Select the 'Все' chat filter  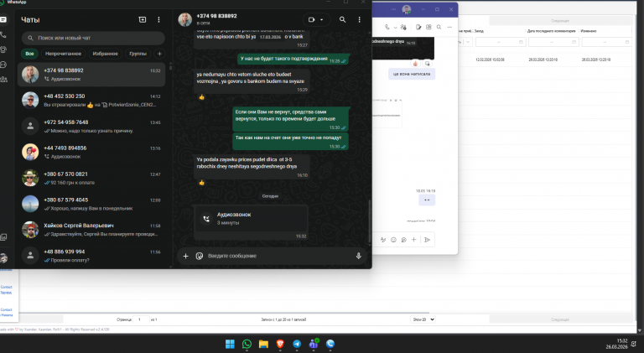[29, 54]
